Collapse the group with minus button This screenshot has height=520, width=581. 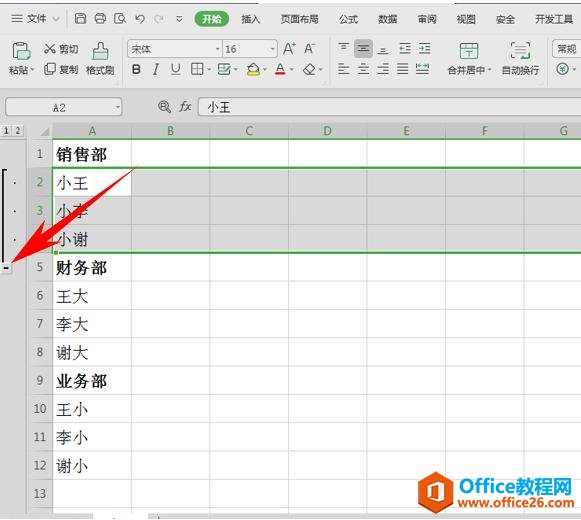click(6, 268)
